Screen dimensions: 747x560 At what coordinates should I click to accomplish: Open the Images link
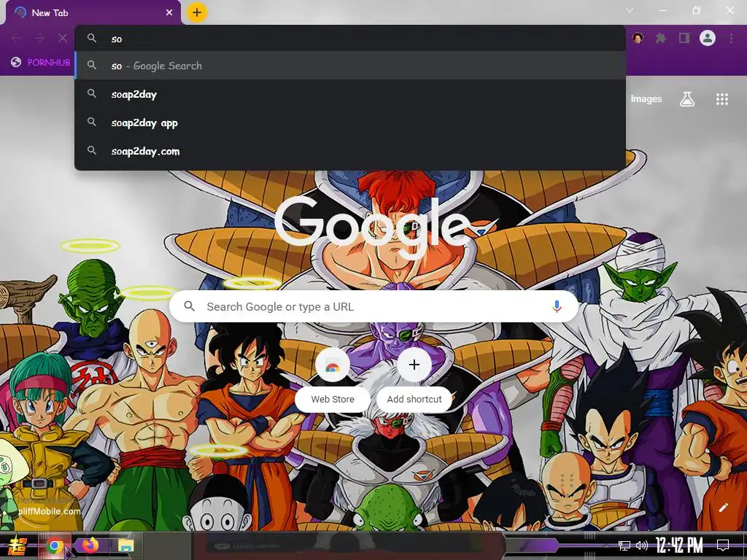pos(646,99)
